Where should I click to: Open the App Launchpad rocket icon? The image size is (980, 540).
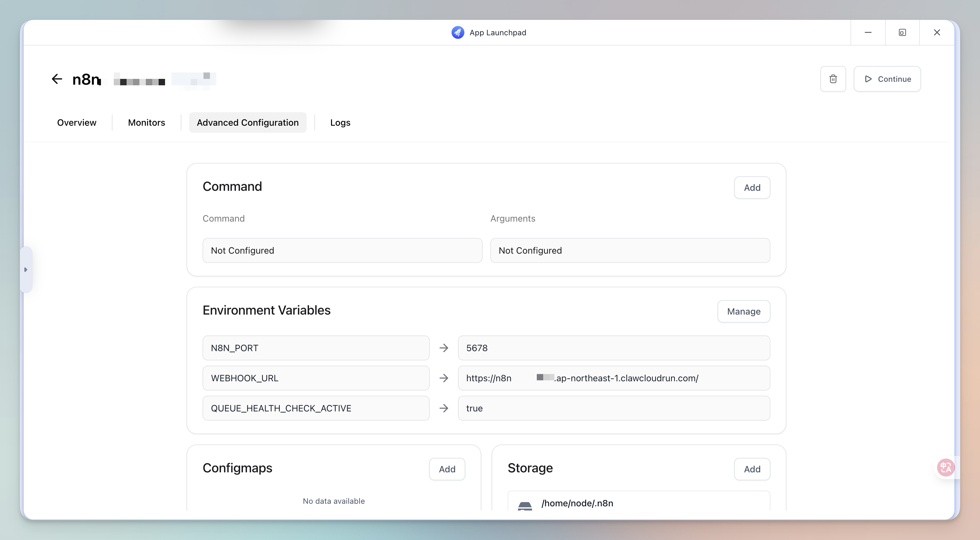(458, 32)
